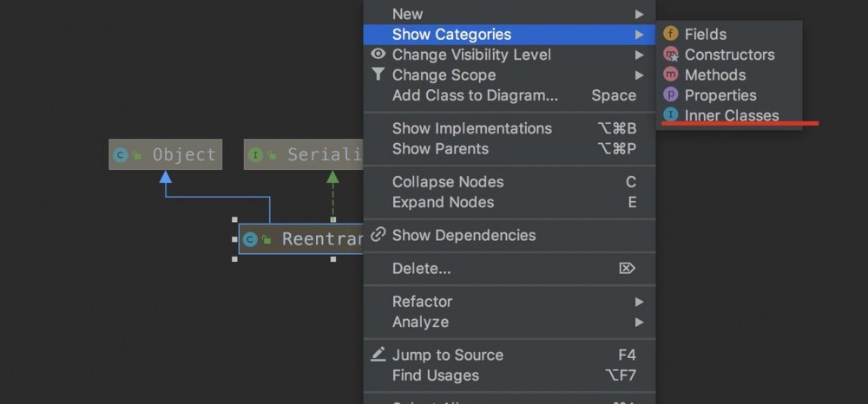
Task: Toggle Methods category display
Action: [714, 75]
